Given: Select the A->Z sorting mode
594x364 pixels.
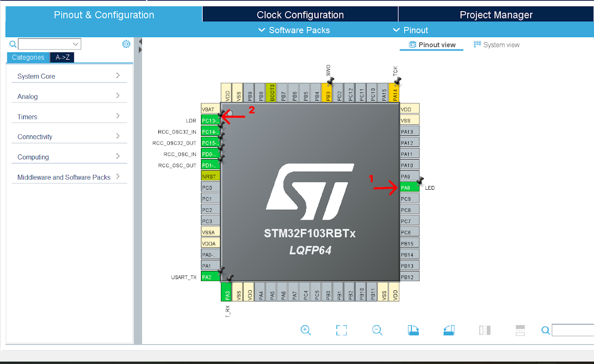Looking at the screenshot, I should point(62,57).
